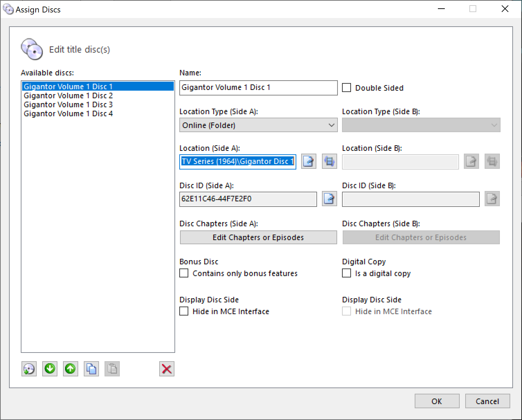This screenshot has height=420, width=522.
Task: Click the OK button
Action: (437, 401)
